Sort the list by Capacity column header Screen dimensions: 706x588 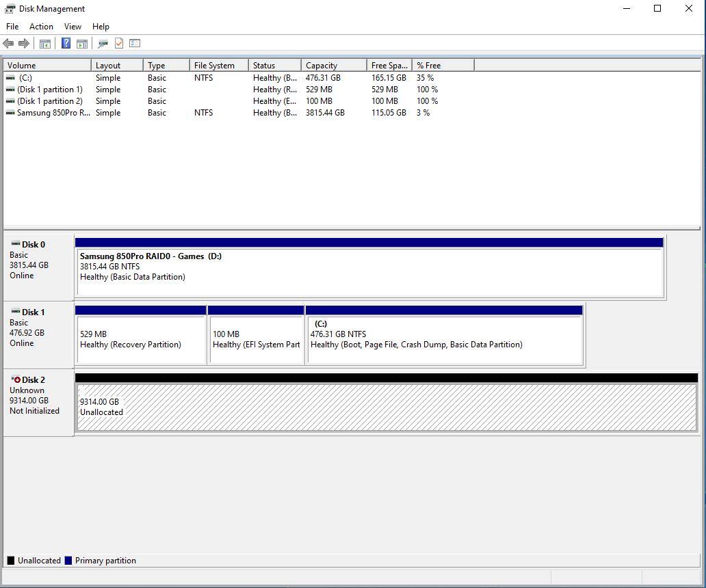(332, 66)
